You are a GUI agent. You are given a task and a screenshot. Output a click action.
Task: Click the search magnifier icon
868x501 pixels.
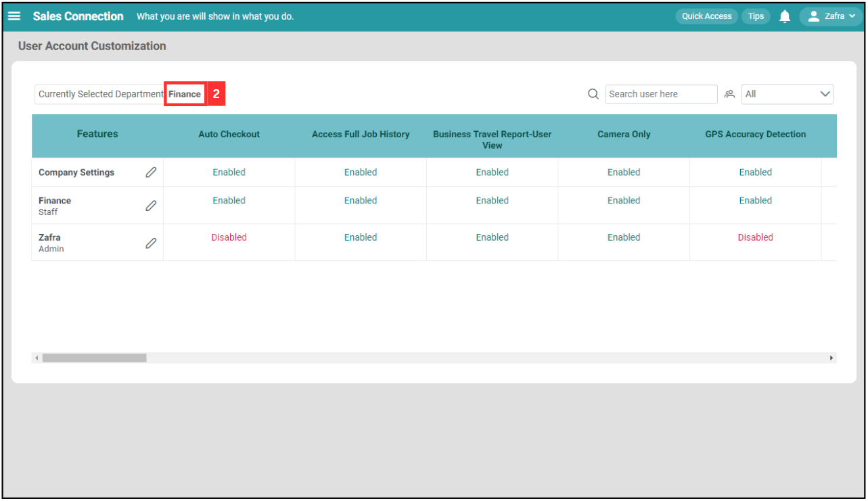[593, 94]
